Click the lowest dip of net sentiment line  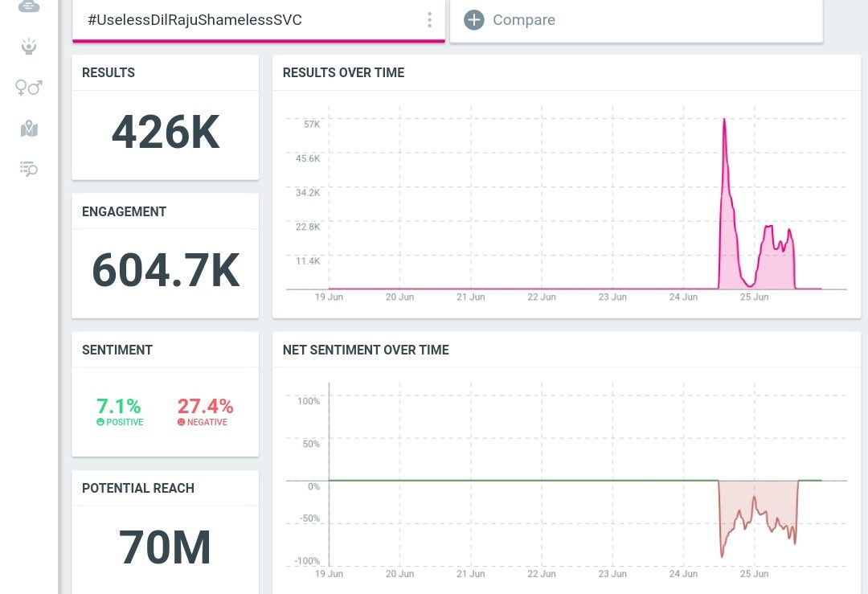(x=722, y=555)
